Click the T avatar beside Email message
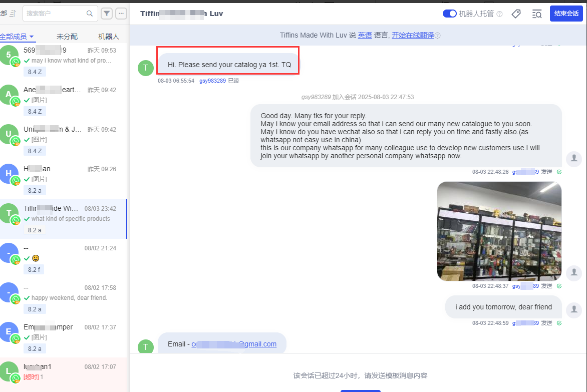 (146, 347)
